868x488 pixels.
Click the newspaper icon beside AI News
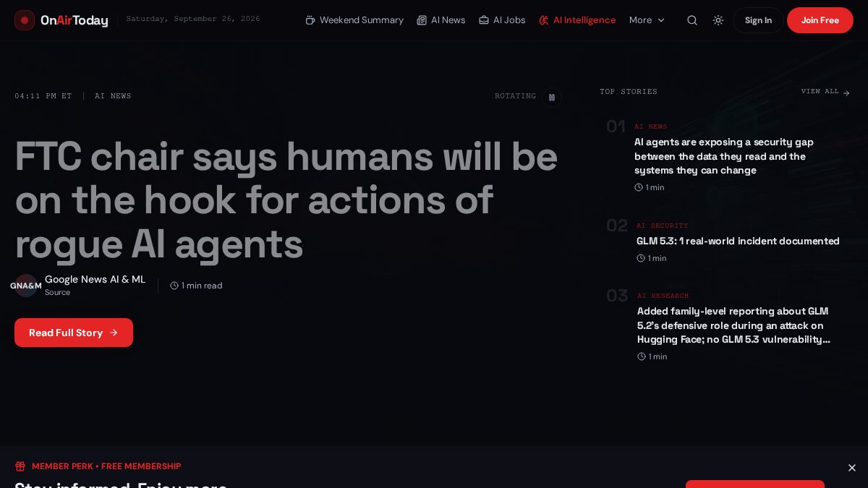click(x=422, y=20)
